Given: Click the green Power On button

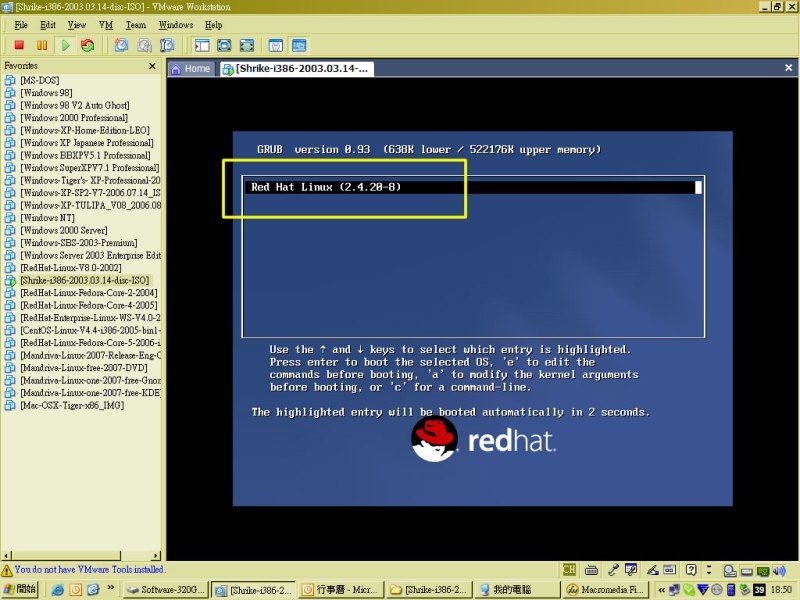Looking at the screenshot, I should pyautogui.click(x=65, y=45).
